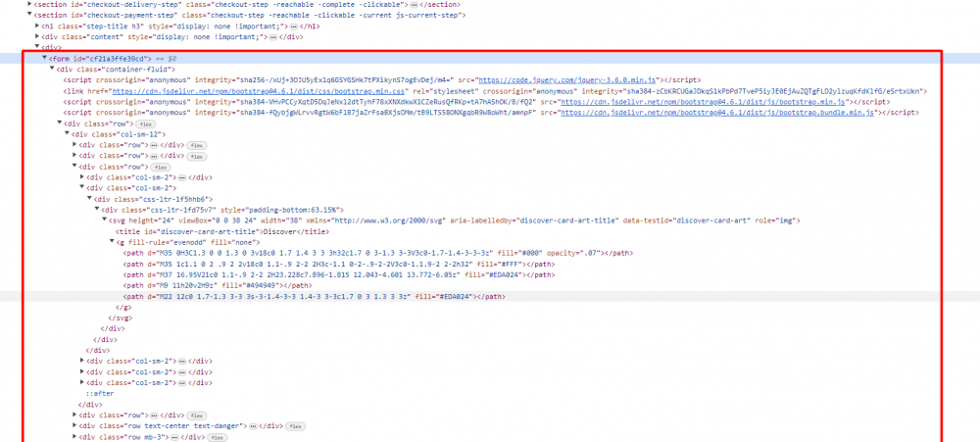Click opacity value .07

(588, 253)
